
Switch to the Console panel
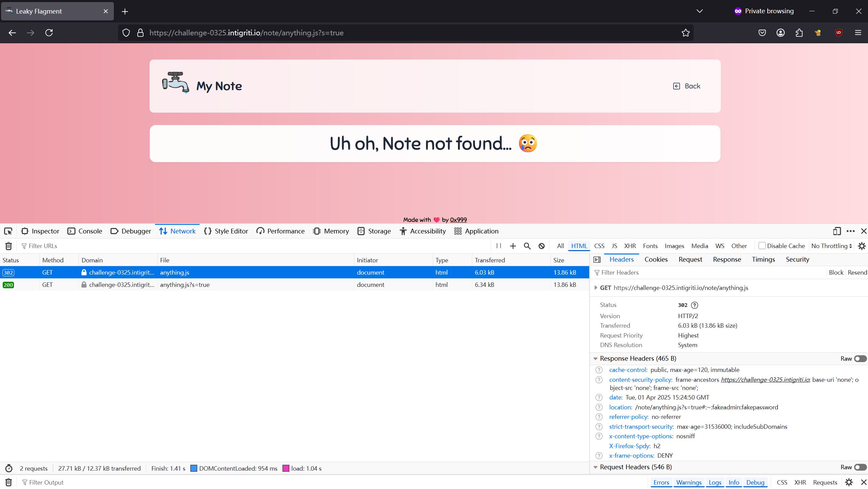click(85, 231)
